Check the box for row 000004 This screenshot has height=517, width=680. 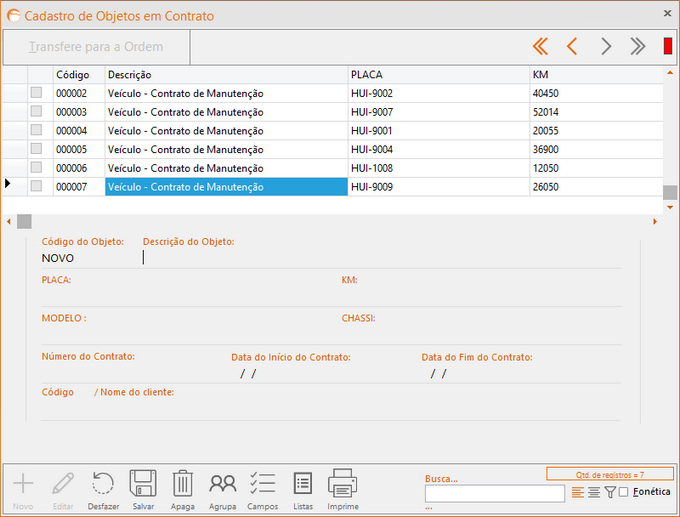pyautogui.click(x=36, y=130)
